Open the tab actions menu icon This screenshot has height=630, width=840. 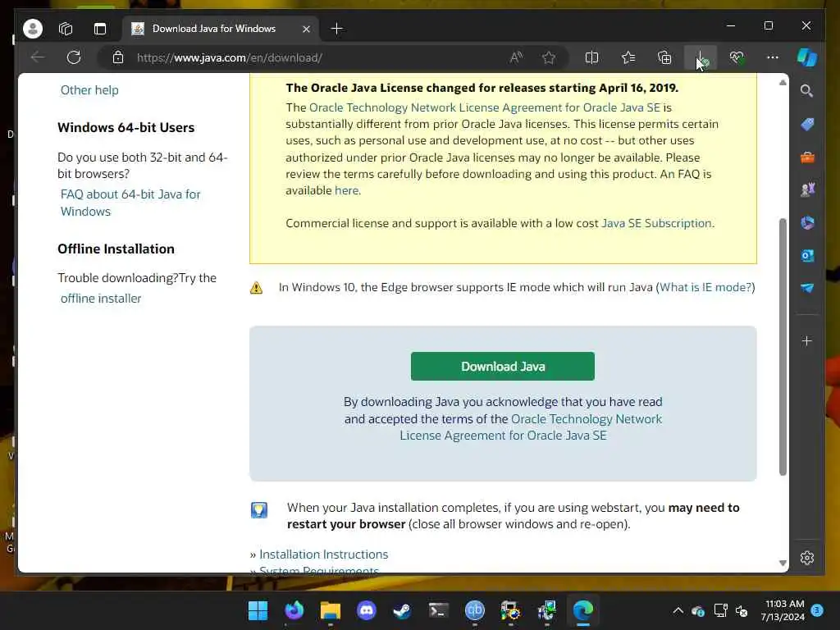click(100, 29)
